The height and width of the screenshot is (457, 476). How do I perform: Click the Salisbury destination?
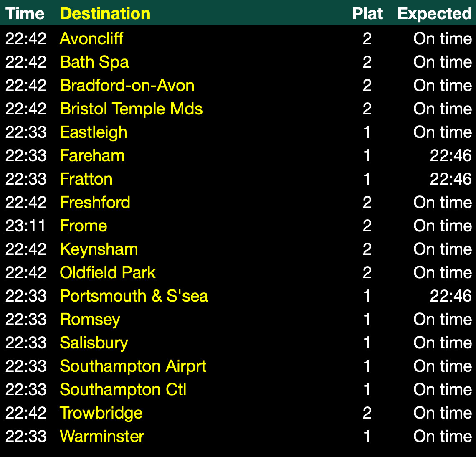click(94, 343)
